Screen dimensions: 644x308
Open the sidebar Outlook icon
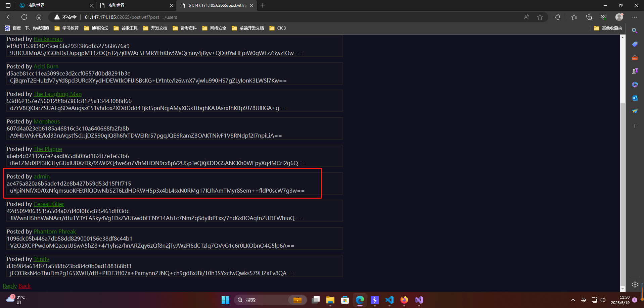[635, 98]
